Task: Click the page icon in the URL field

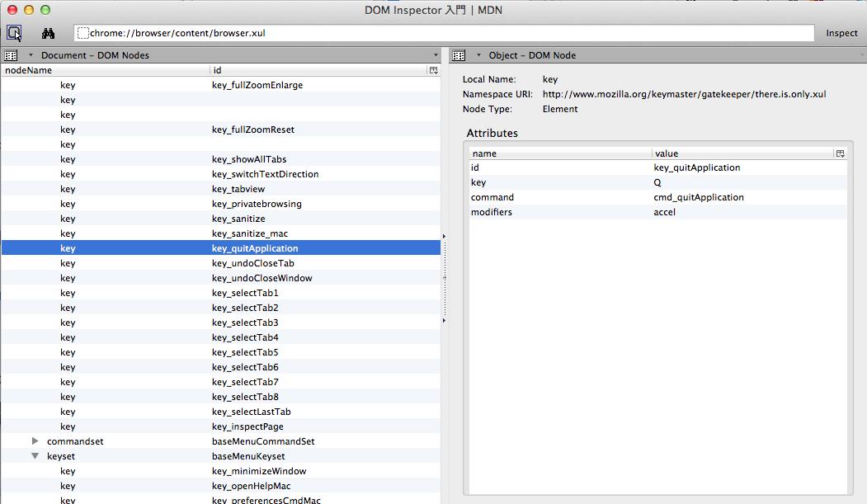Action: pyautogui.click(x=82, y=33)
